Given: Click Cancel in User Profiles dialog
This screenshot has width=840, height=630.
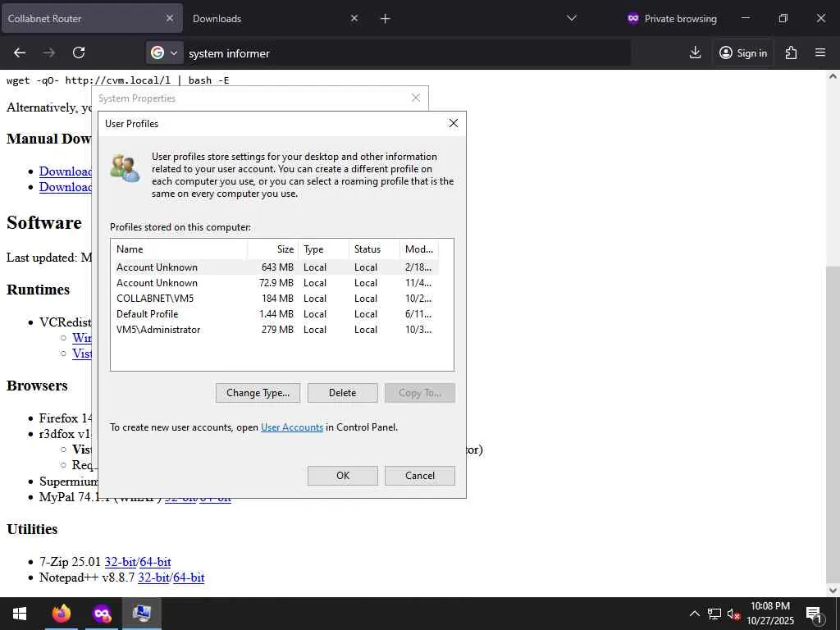Looking at the screenshot, I should pos(419,475).
